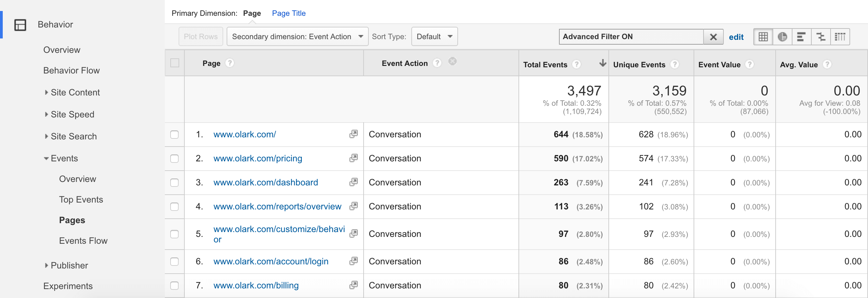
Task: Click help icon next to Total Events
Action: [576, 65]
